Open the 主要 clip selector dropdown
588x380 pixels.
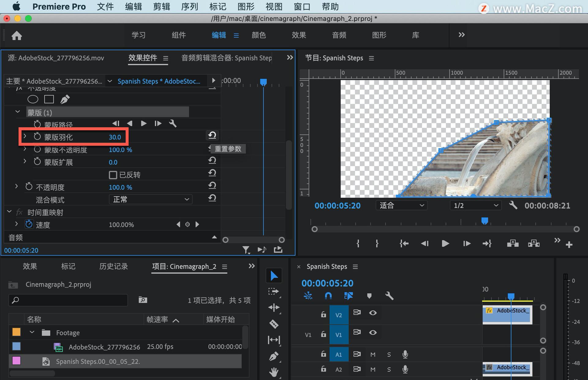coord(109,81)
